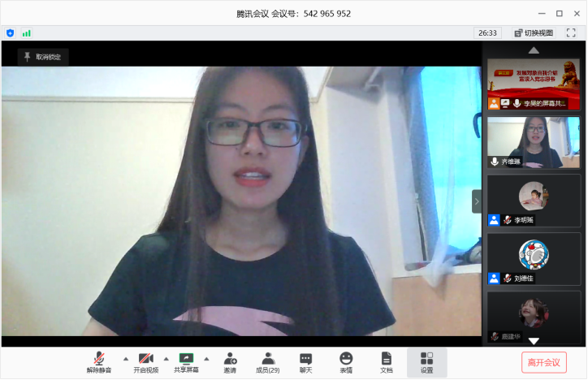Select 李昊's screen share thumbnail
The height and width of the screenshot is (380, 588).
(534, 84)
